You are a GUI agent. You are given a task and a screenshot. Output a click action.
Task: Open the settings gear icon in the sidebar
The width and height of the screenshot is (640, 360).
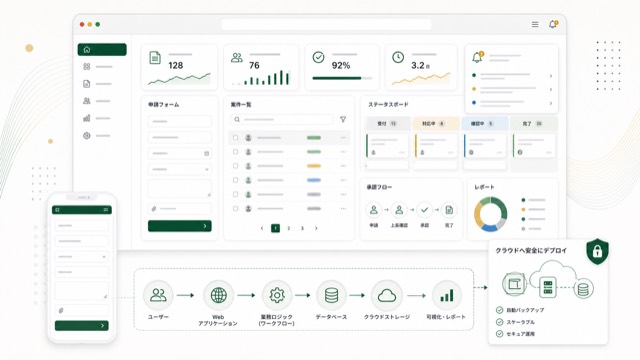point(87,136)
